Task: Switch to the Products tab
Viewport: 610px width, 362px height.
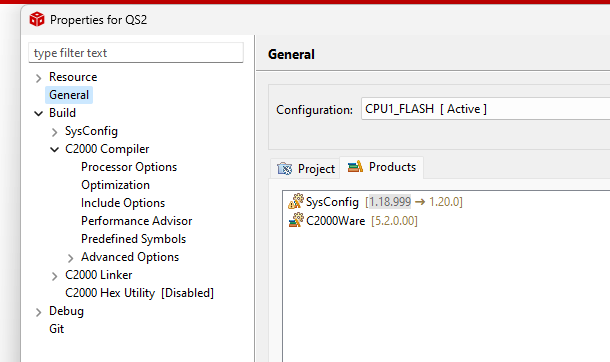Action: [382, 167]
